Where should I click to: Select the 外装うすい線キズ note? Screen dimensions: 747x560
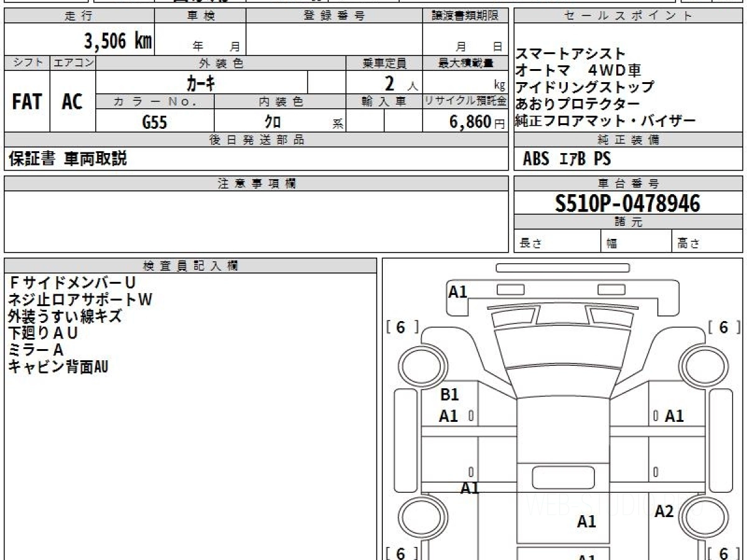point(65,316)
